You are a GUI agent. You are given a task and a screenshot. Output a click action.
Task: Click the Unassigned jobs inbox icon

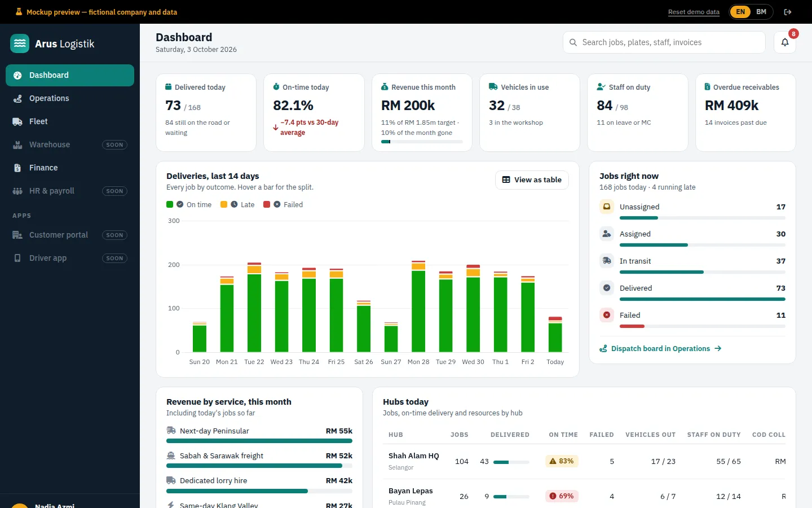607,207
